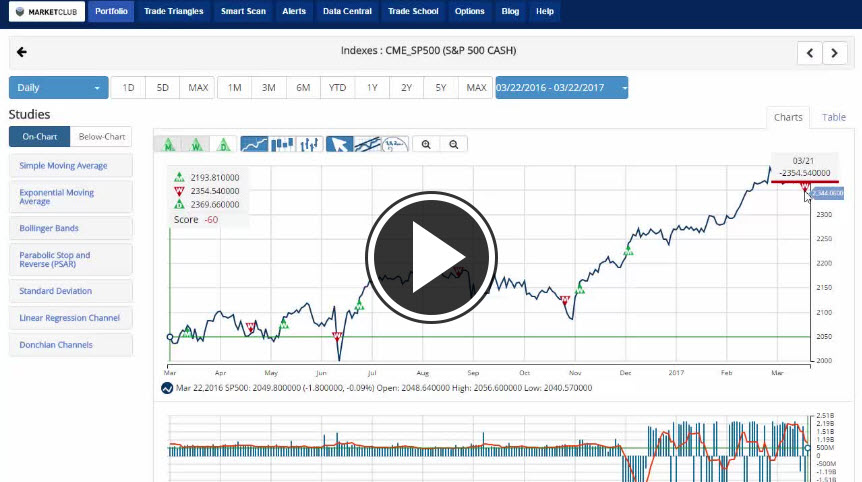The image size is (862, 482).
Task: Zoom out of the chart
Action: tap(454, 145)
